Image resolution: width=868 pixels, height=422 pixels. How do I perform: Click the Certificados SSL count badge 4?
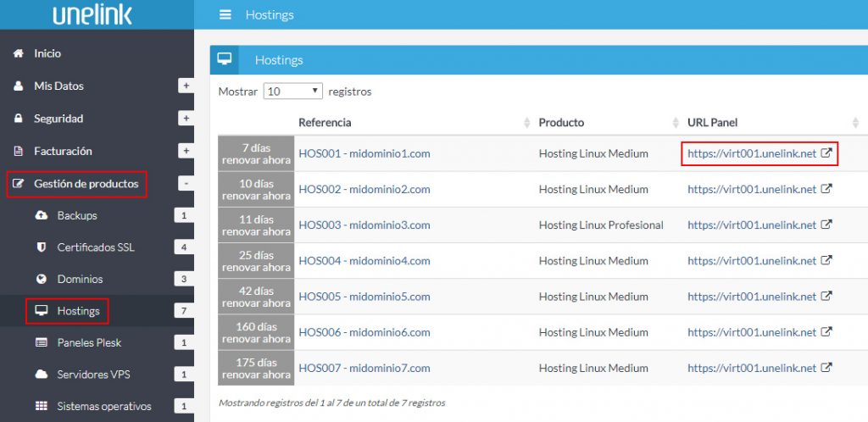pyautogui.click(x=184, y=247)
